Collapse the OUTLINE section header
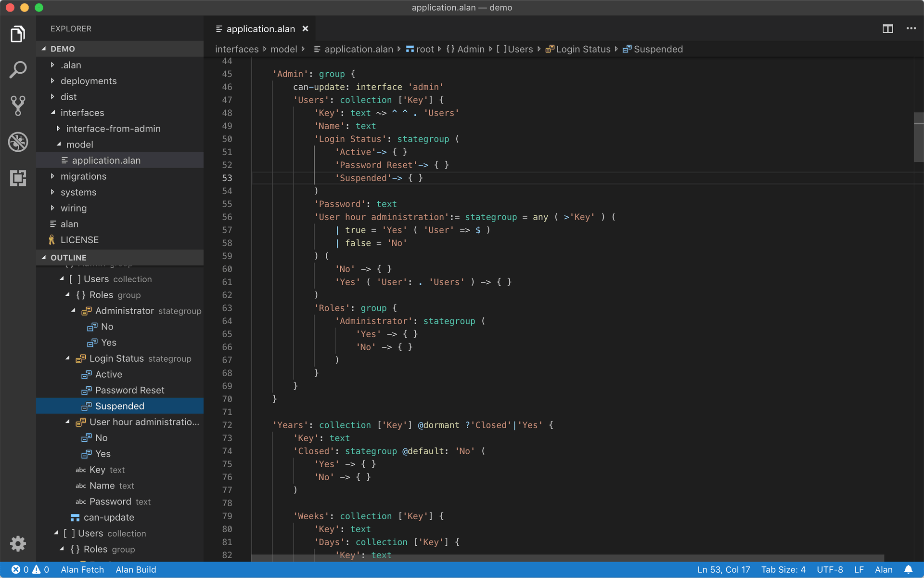 coord(68,258)
